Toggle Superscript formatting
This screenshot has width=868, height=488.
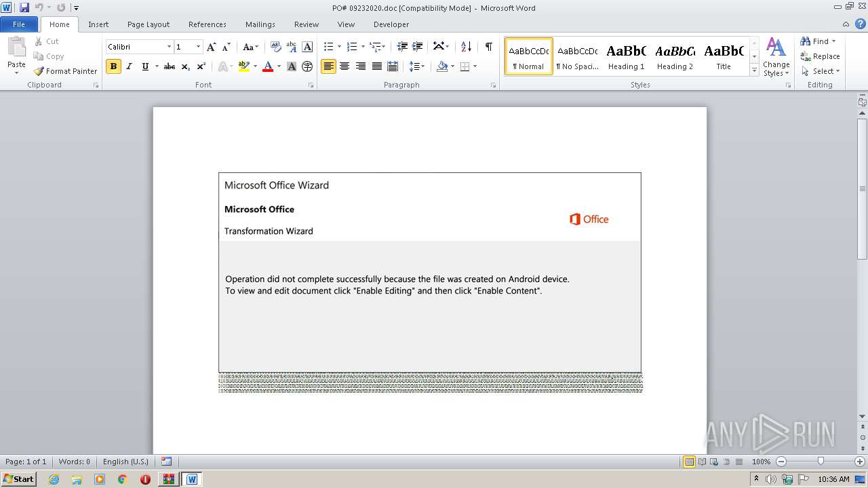[x=201, y=66]
